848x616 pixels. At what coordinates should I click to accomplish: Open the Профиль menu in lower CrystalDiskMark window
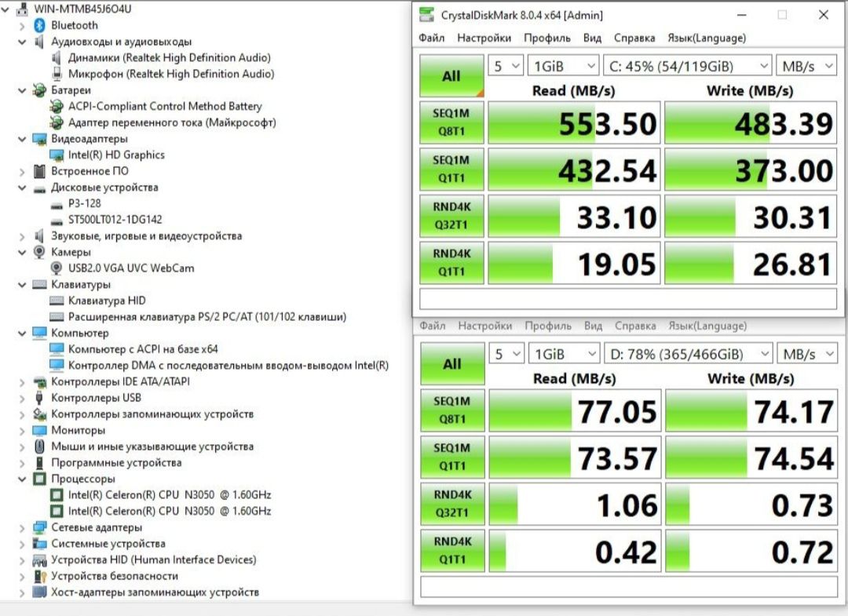[548, 326]
